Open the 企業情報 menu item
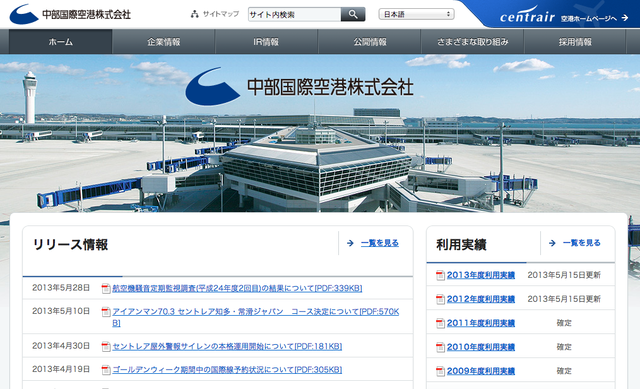The width and height of the screenshot is (640, 389). pyautogui.click(x=164, y=42)
